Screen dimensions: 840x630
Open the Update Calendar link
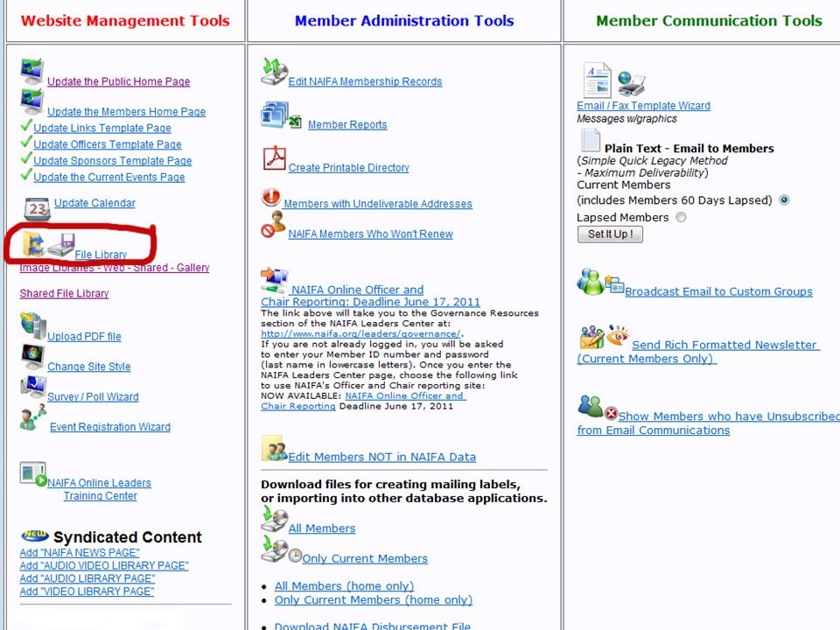pyautogui.click(x=94, y=203)
